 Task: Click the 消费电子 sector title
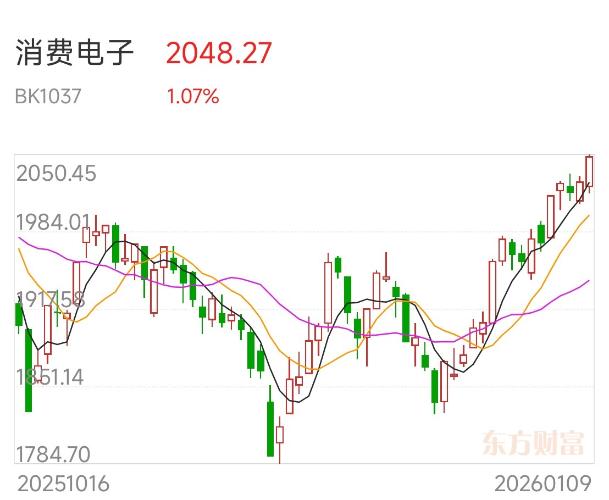(75, 53)
